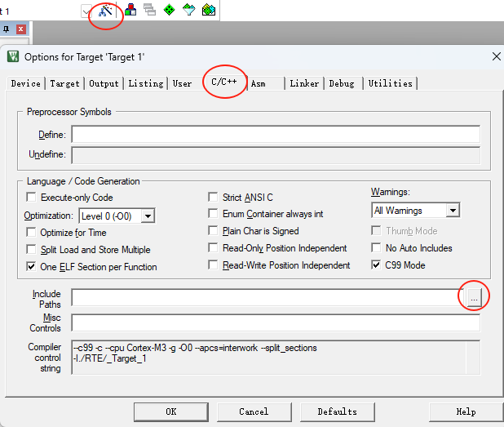Viewport: 504px width, 427px height.
Task: Close the side panel with red X
Action: [x=21, y=29]
